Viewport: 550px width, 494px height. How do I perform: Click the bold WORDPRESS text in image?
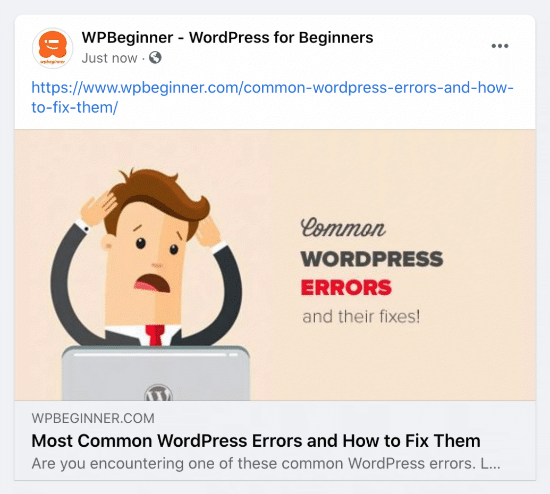372,259
